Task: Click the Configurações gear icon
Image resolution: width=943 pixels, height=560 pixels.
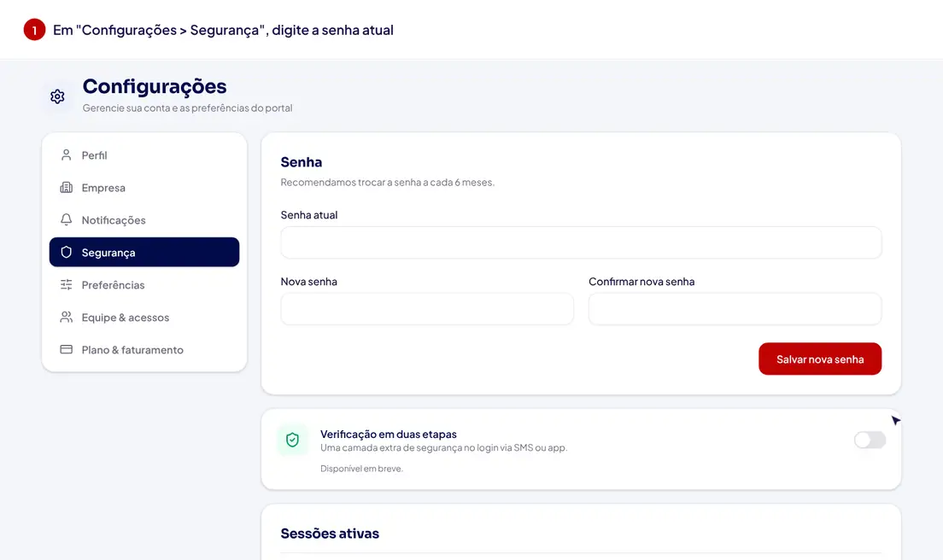Action: coord(58,96)
